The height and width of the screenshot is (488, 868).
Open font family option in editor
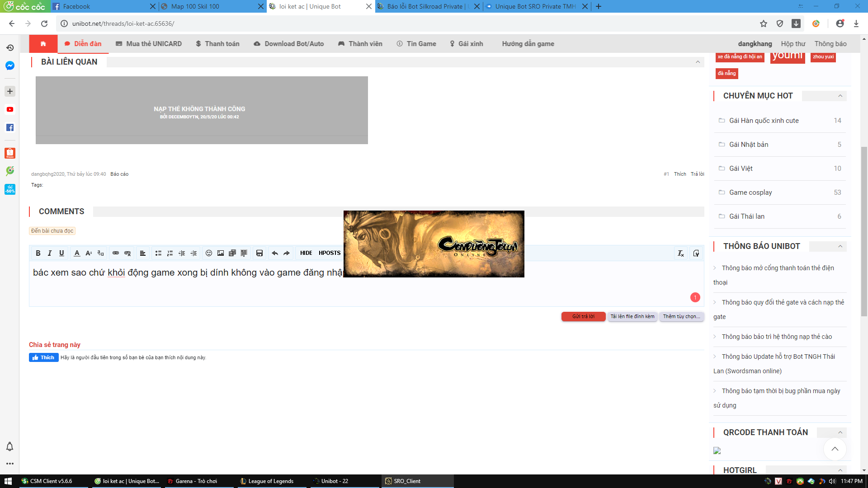[x=100, y=253]
